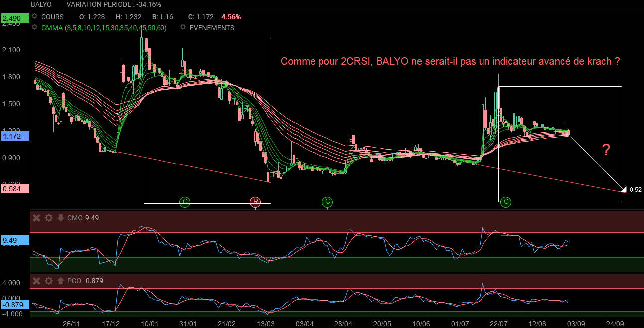Click the 26/11 date axis label

(72, 323)
